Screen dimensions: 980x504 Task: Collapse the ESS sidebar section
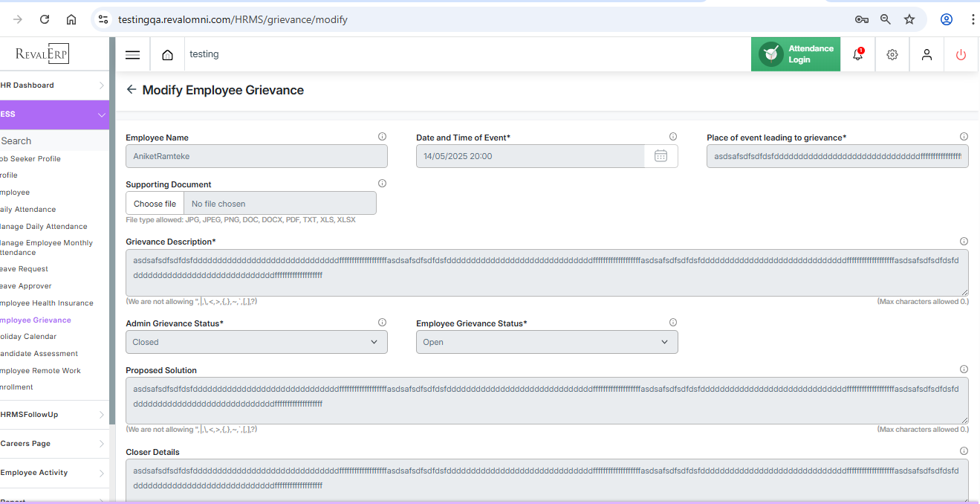pyautogui.click(x=102, y=114)
